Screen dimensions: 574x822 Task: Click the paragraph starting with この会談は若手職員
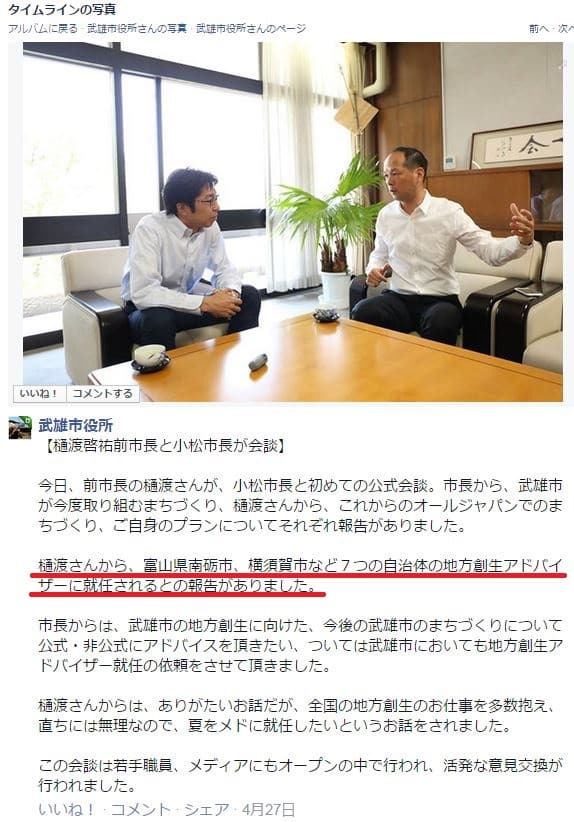(300, 775)
